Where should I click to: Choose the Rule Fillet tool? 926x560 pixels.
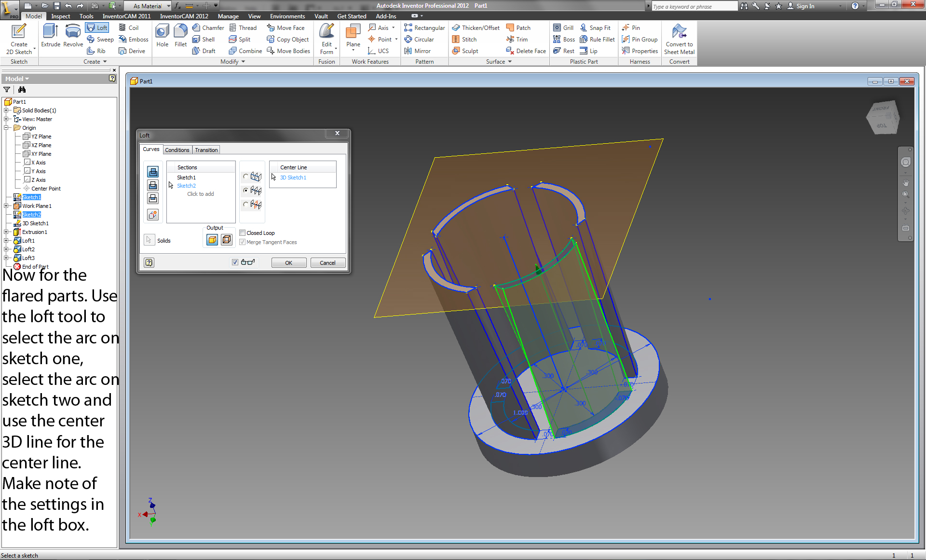tap(597, 39)
